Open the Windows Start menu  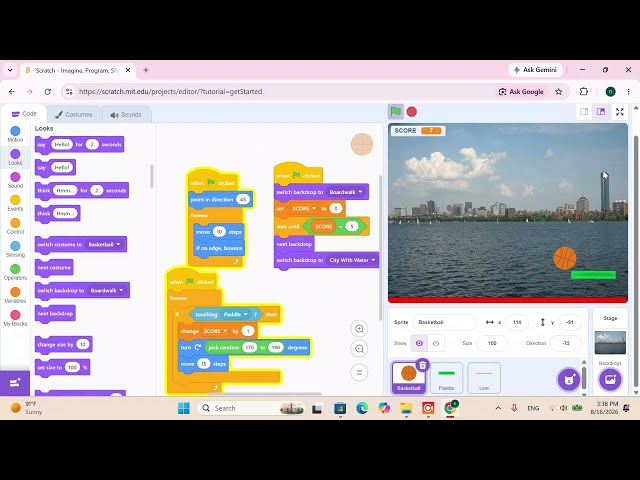point(184,408)
